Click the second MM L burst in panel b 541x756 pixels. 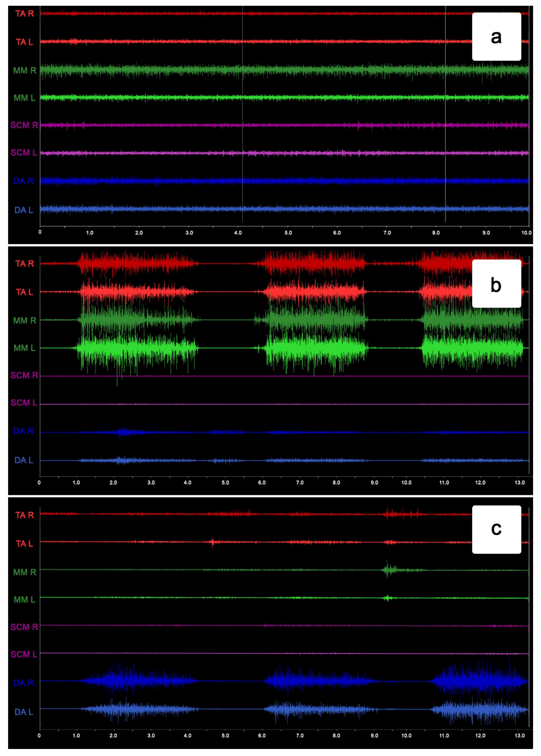tap(317, 348)
